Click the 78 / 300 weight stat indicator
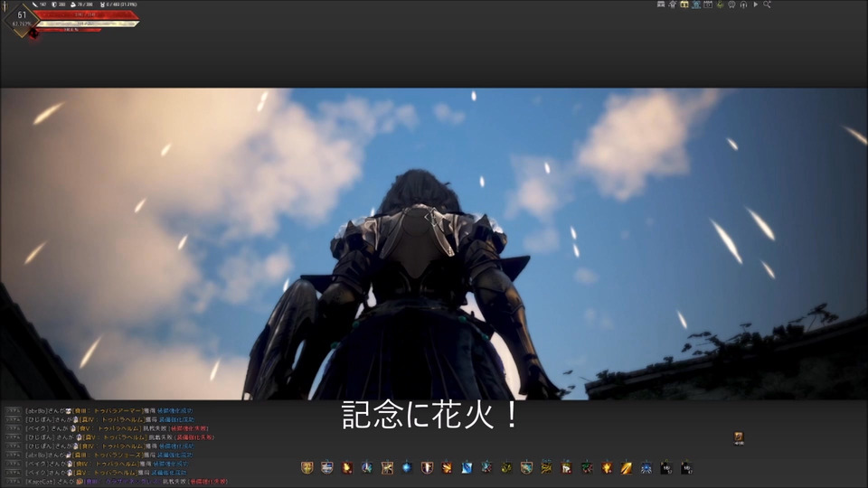 coord(81,5)
